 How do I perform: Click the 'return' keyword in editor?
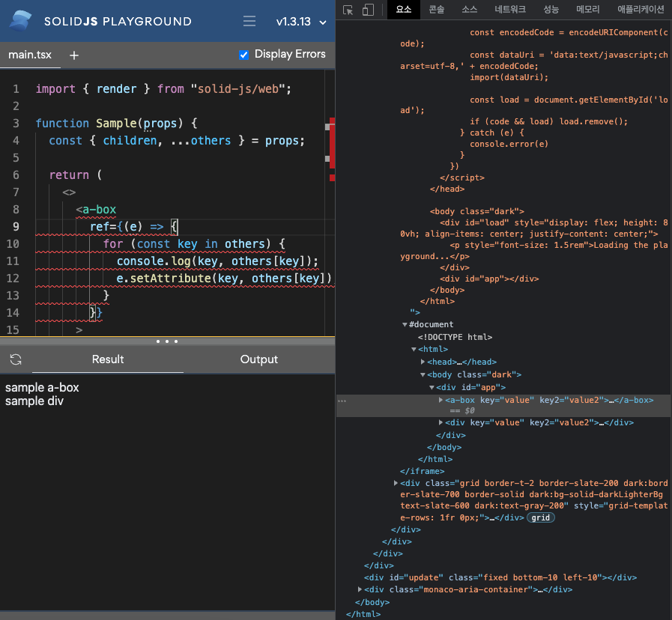click(x=69, y=175)
